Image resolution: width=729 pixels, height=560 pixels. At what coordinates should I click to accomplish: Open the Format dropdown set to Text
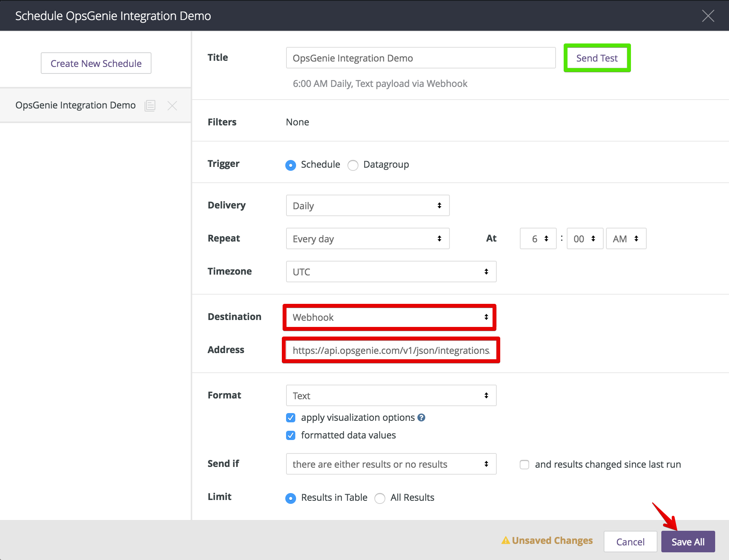(391, 395)
